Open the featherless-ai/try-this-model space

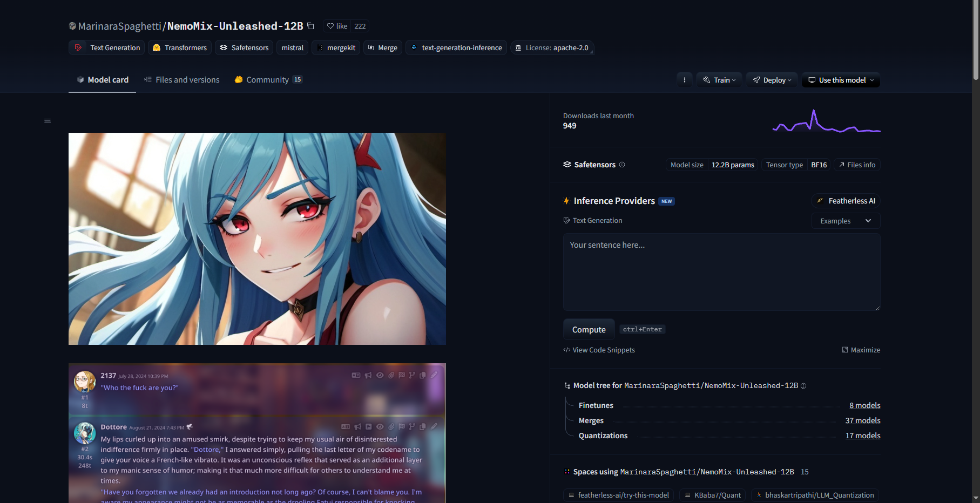pyautogui.click(x=619, y=495)
